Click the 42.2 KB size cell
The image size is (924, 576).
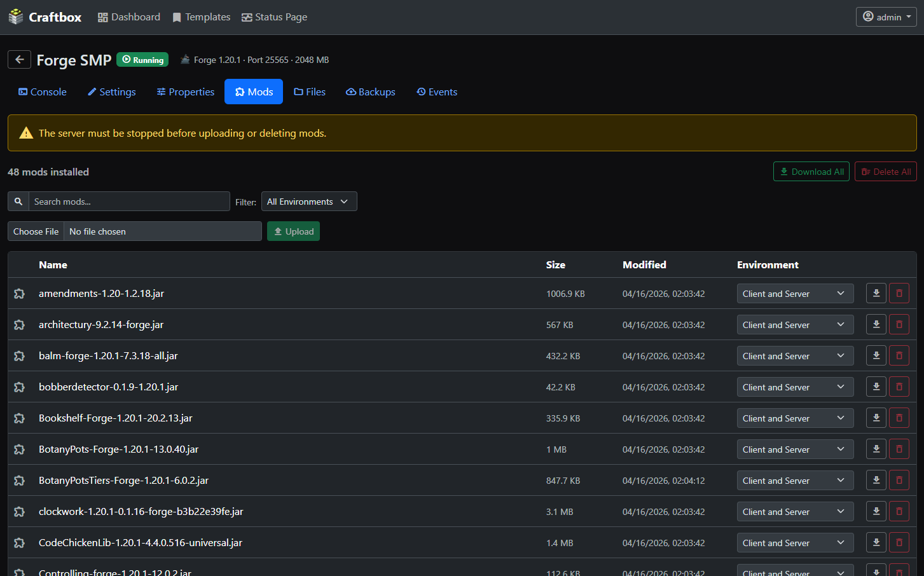[560, 387]
